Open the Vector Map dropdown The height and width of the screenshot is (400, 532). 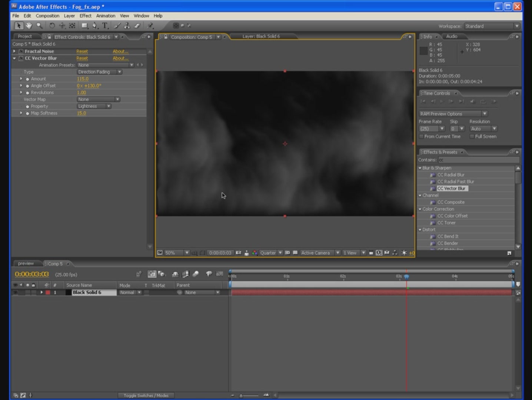point(98,99)
